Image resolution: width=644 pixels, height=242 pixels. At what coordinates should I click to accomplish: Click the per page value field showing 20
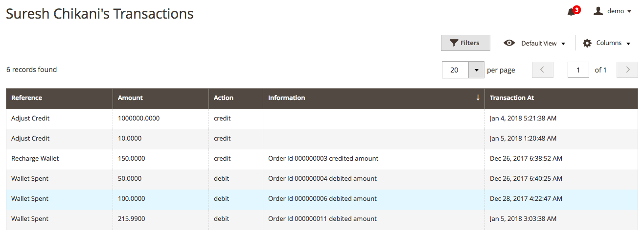455,70
